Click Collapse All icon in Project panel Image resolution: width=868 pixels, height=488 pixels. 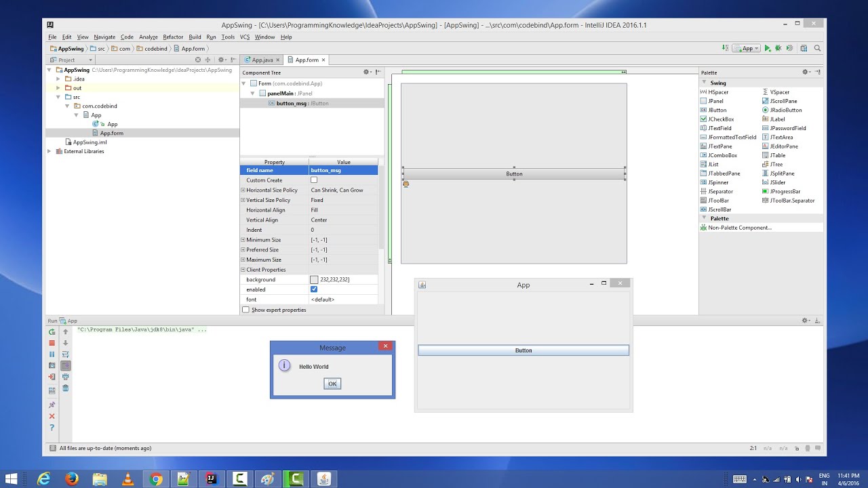[208, 60]
